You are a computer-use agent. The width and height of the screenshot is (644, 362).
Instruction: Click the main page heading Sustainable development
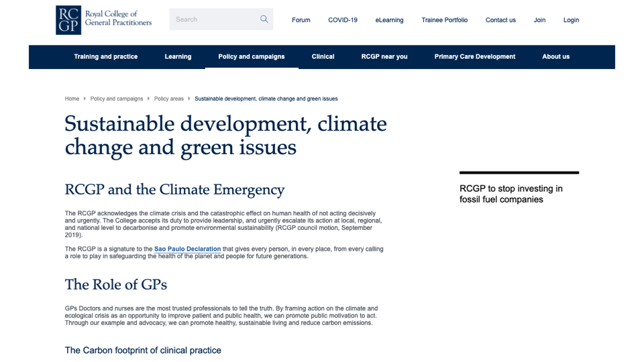(x=225, y=135)
